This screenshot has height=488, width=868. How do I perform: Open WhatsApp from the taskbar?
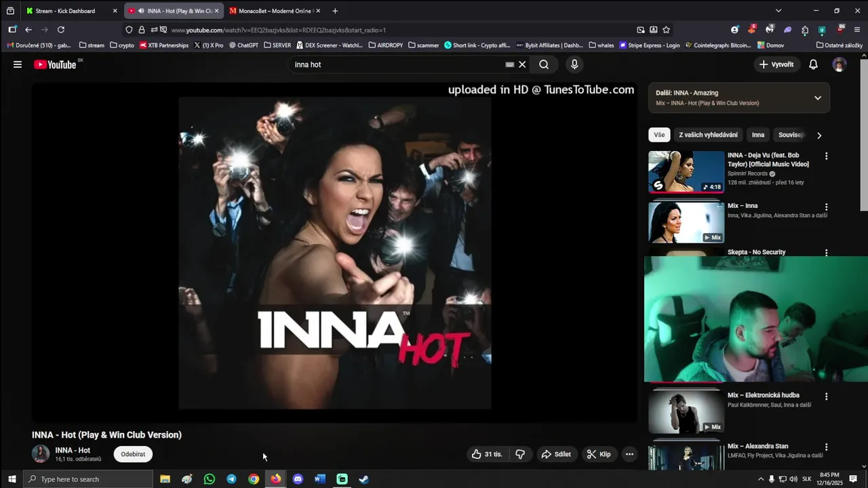[x=209, y=479]
